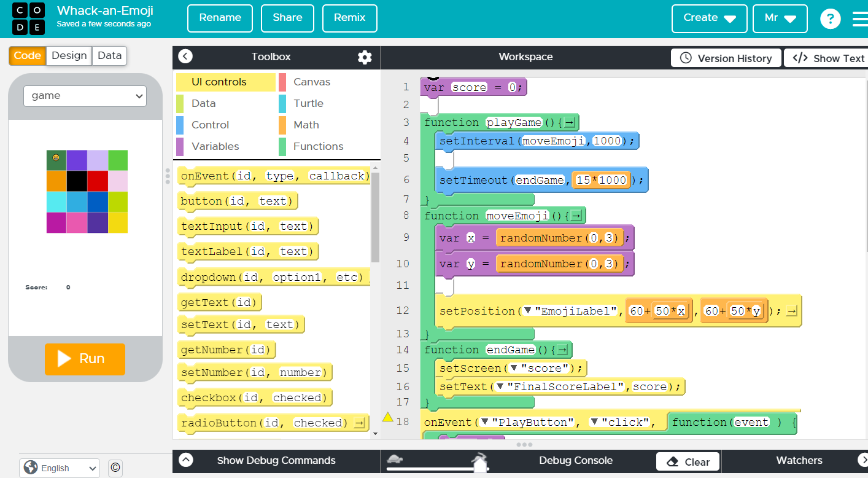Click the workspace resize handle dots
This screenshot has height=478, width=868.
point(524,444)
